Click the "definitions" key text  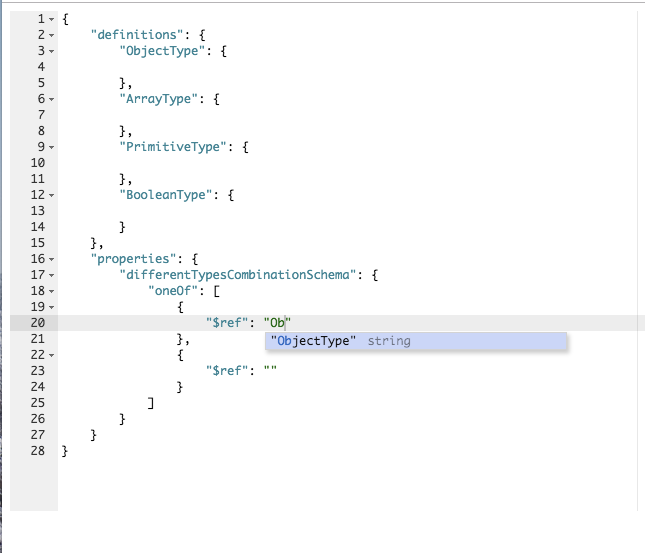coord(136,35)
